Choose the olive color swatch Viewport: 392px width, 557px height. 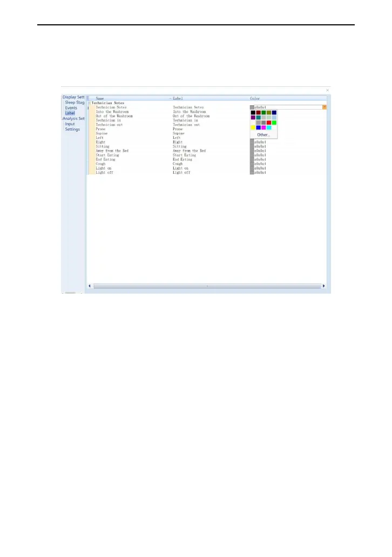pos(269,113)
